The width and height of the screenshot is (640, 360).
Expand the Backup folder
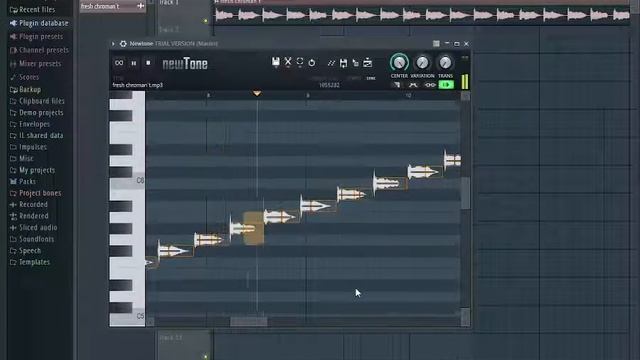(25, 89)
